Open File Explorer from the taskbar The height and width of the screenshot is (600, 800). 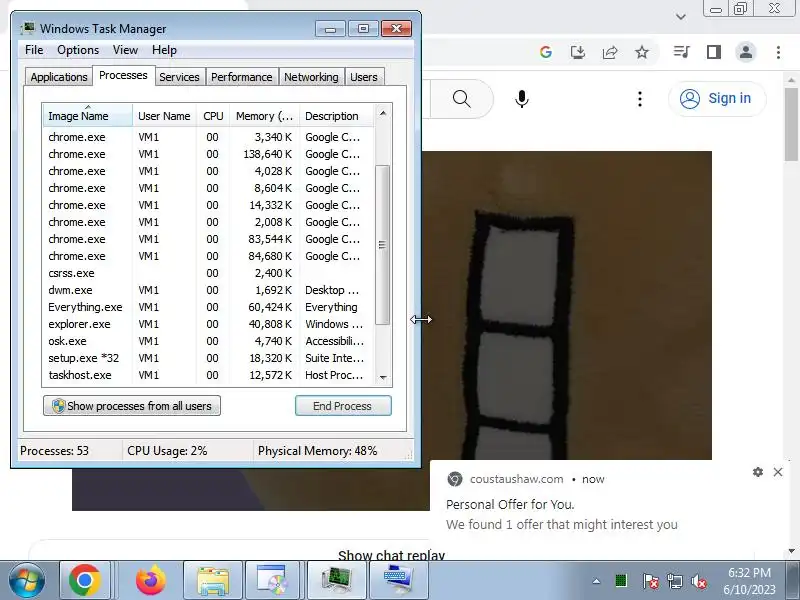pos(213,581)
